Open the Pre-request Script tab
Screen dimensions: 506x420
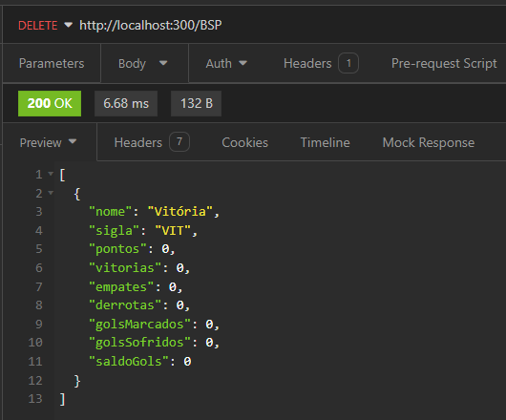pos(444,63)
